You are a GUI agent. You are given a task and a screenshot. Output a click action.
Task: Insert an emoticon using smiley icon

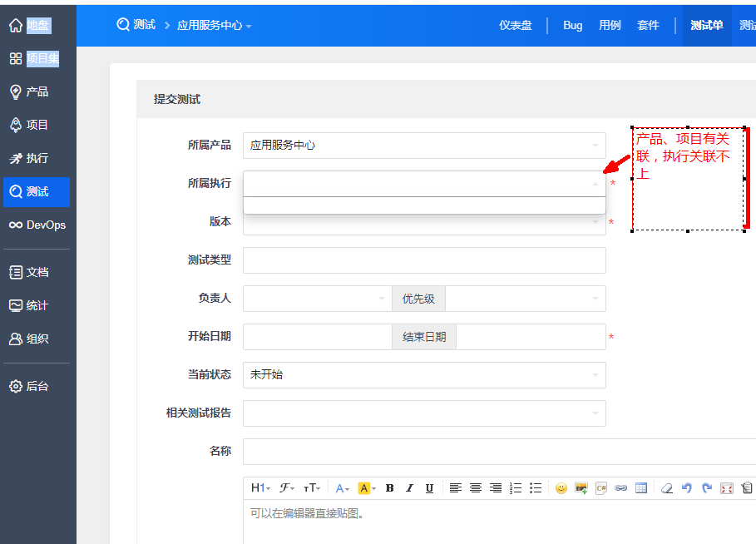561,488
